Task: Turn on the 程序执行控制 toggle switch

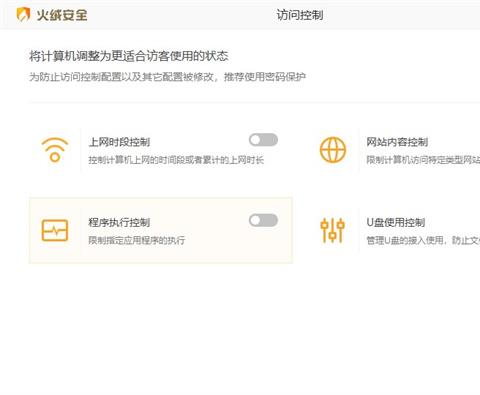Action: [263, 220]
